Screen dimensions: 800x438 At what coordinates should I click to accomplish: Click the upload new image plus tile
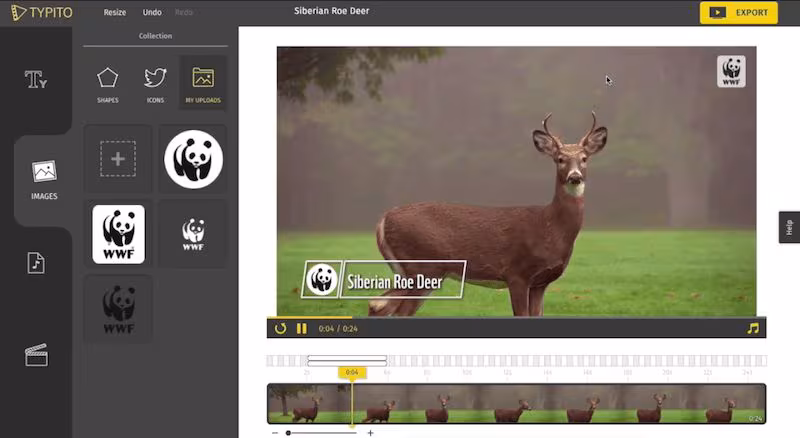coord(118,159)
